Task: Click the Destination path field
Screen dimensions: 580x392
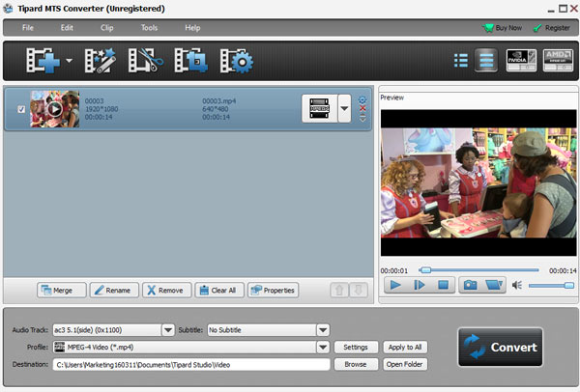Action: 191,365
